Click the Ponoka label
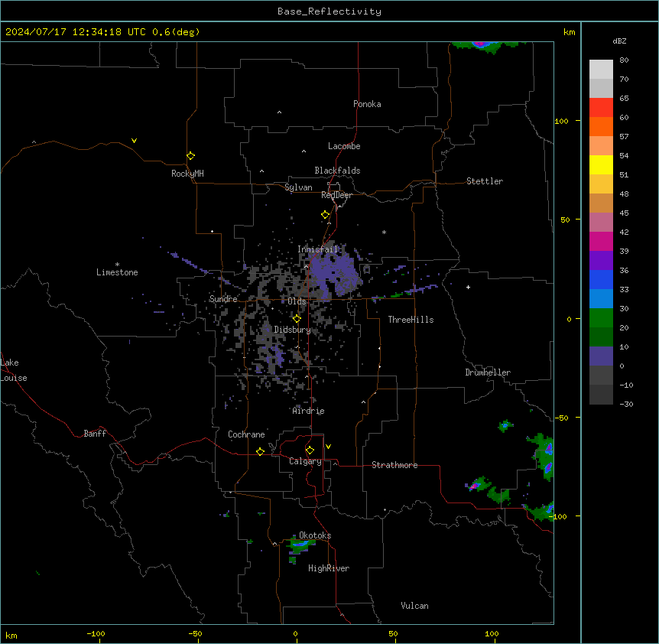 (x=367, y=104)
